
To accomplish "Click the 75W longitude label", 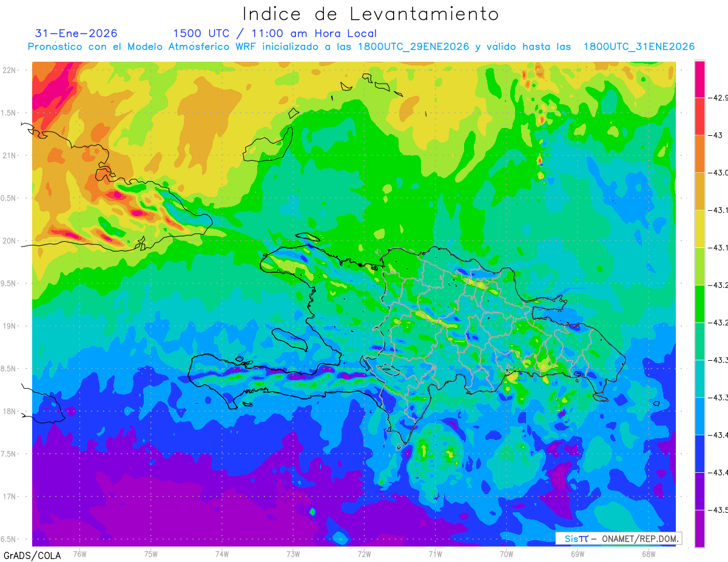I will pyautogui.click(x=151, y=554).
